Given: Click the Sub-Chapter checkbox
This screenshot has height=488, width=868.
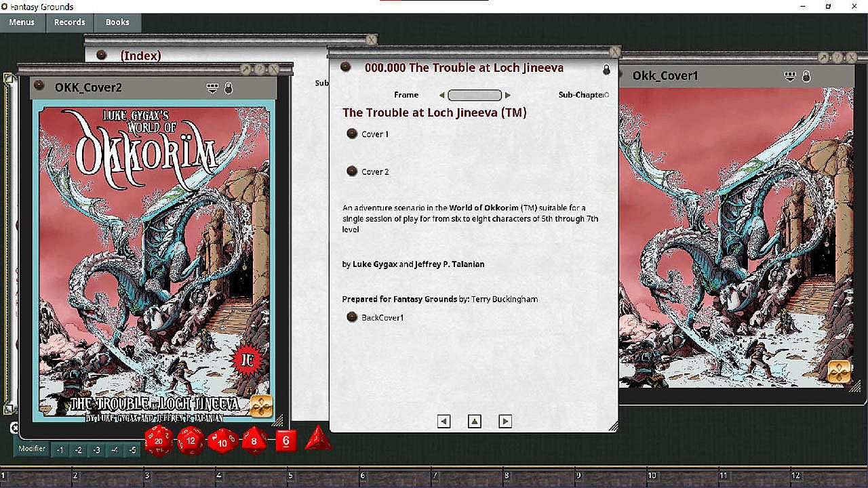Looking at the screenshot, I should coord(606,95).
